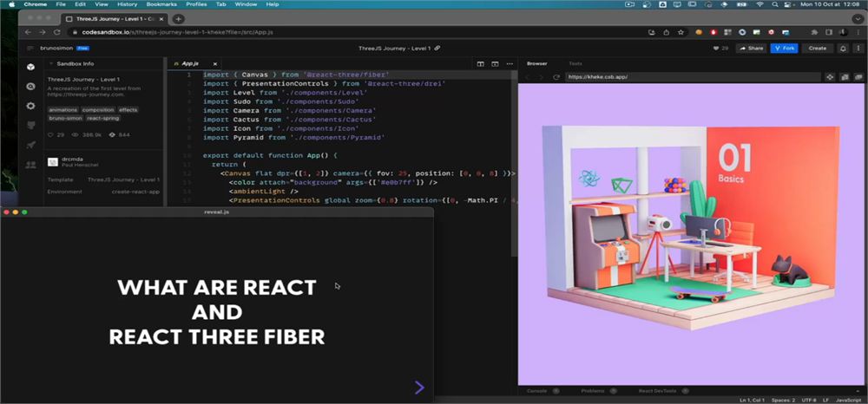This screenshot has width=868, height=404.
Task: Change UTF-8 encoding in status bar
Action: click(808, 401)
